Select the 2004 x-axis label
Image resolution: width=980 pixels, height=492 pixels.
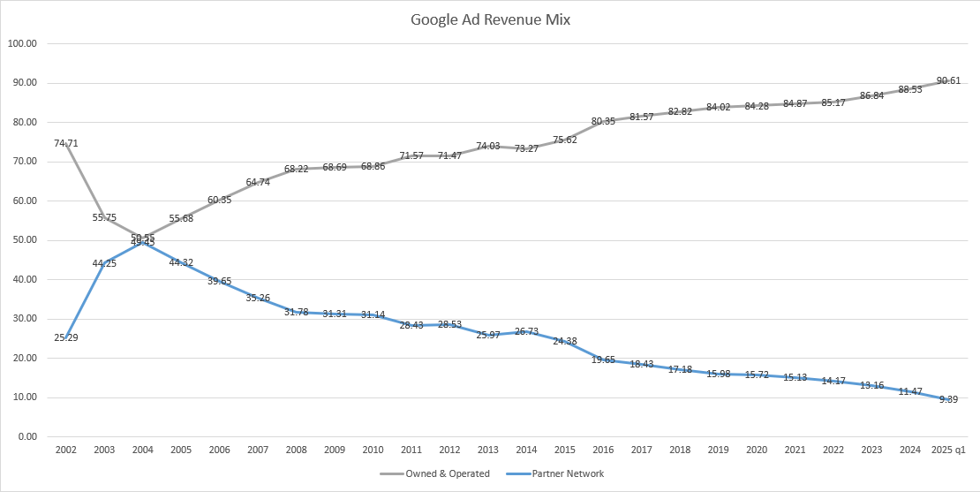coord(143,450)
